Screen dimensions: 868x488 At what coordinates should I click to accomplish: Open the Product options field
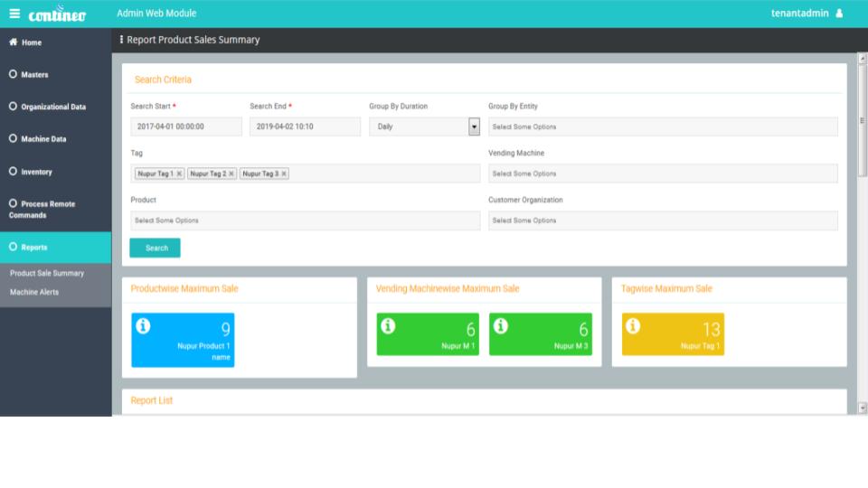tap(305, 221)
